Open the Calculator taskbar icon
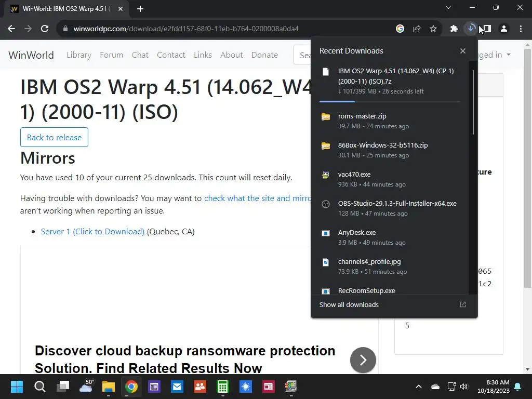Screen dimensions: 532x399 tap(222, 387)
